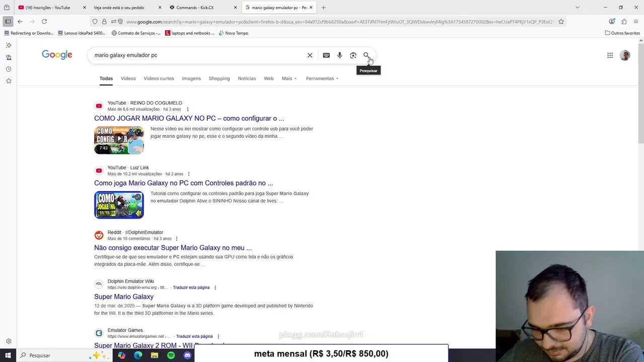This screenshot has height=362, width=644.
Task: Open Windows Start menu
Action: [8, 355]
